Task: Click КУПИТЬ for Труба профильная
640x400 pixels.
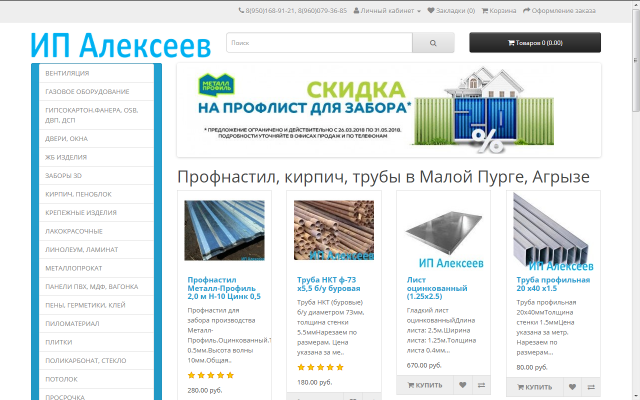Action: (535, 387)
